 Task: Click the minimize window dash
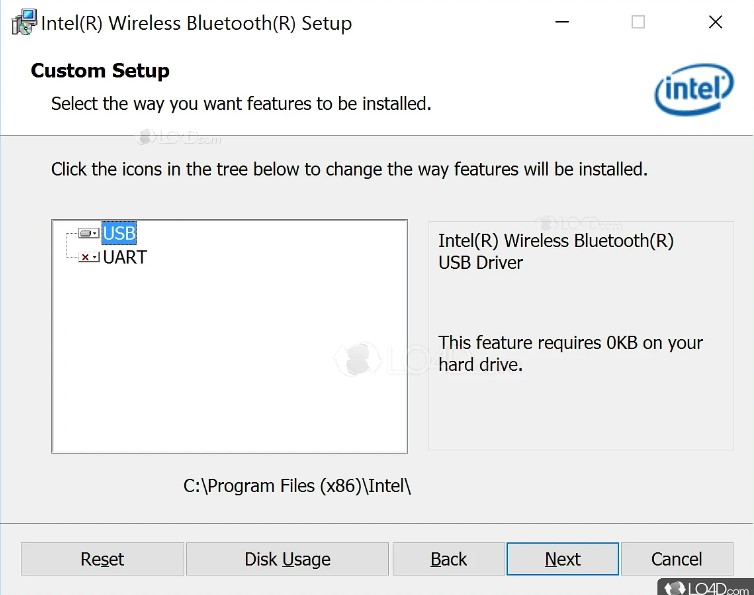(x=561, y=22)
